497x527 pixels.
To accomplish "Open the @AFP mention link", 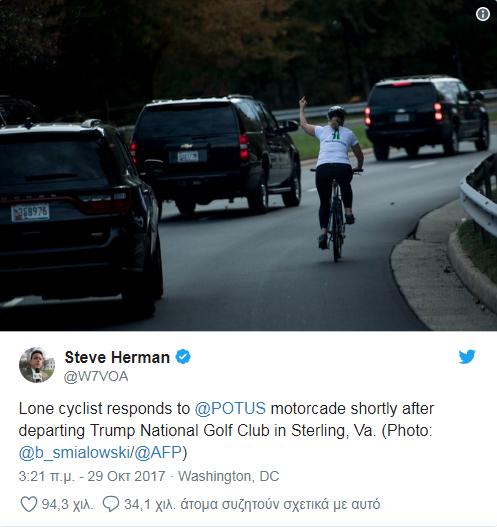I will click(x=158, y=452).
